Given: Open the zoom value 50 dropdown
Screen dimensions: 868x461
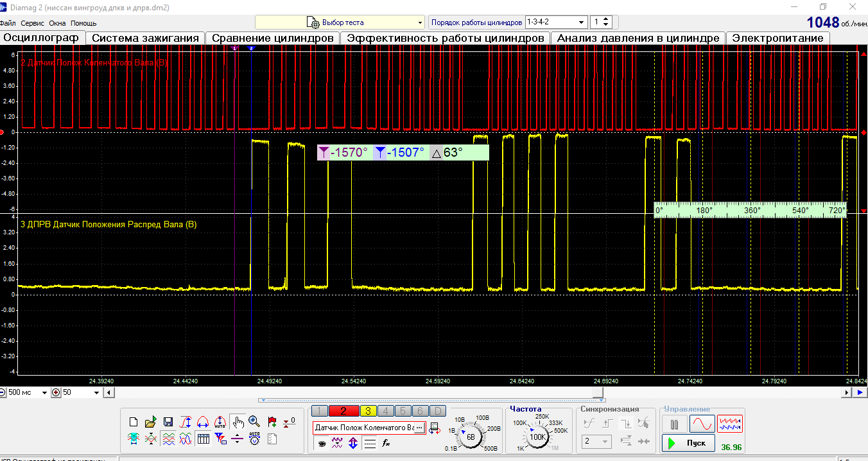Looking at the screenshot, I should 81,392.
